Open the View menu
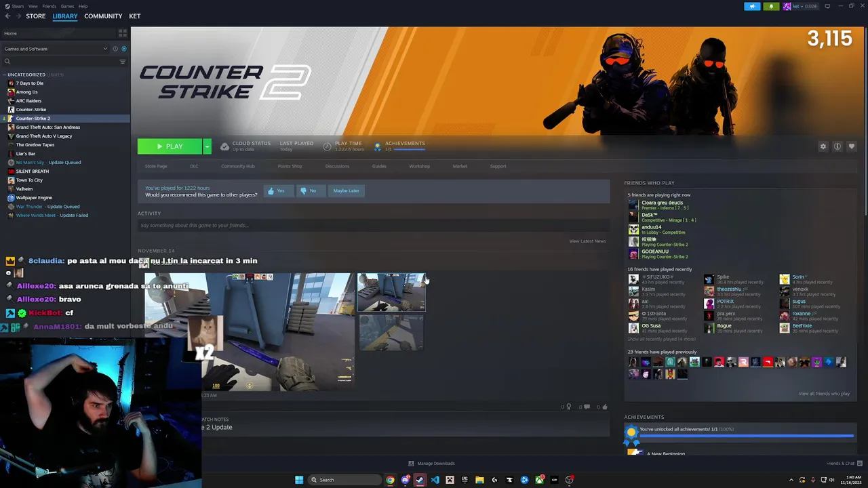This screenshot has width=868, height=488. pos(33,6)
